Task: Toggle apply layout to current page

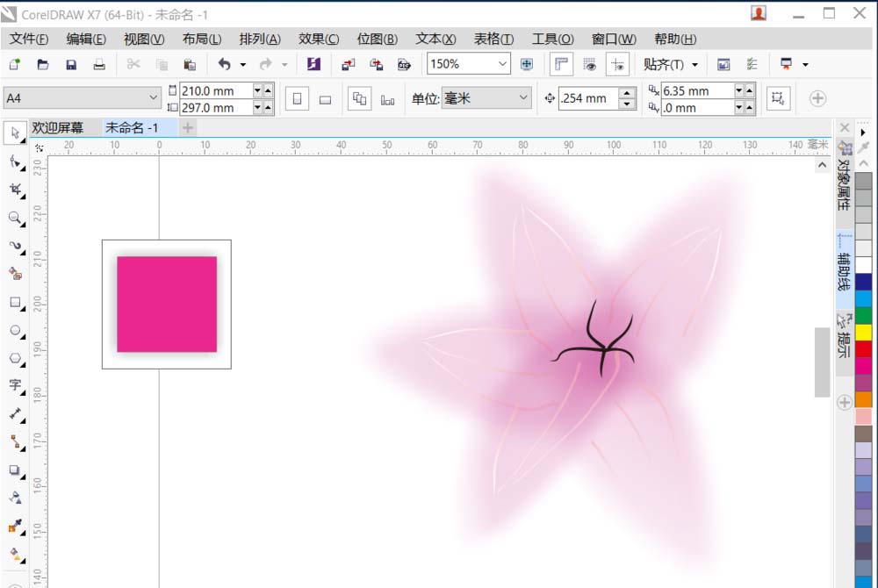Action: coord(387,99)
